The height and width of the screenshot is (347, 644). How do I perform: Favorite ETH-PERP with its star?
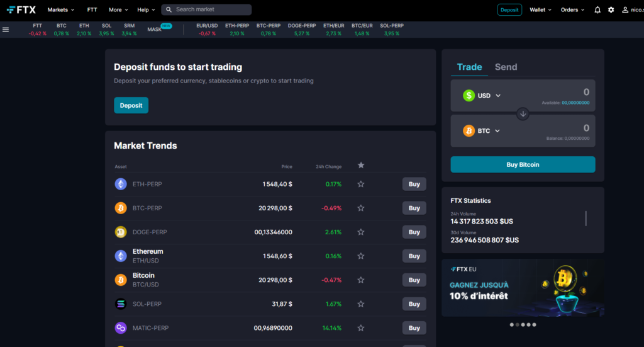pos(361,185)
